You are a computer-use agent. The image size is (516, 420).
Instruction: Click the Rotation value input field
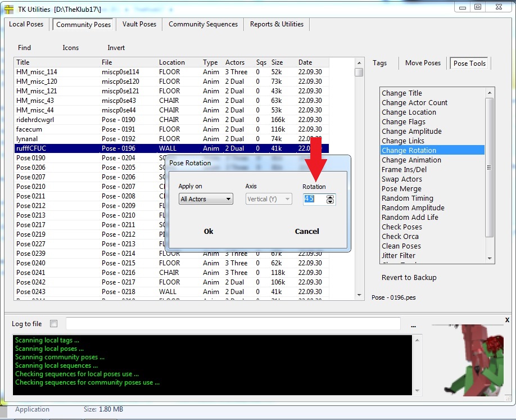314,199
